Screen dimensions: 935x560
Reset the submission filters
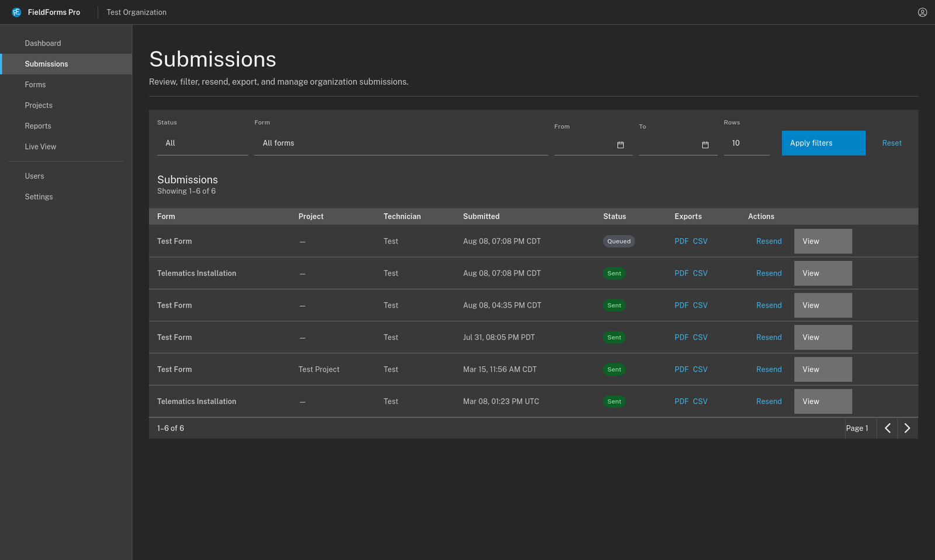pyautogui.click(x=892, y=143)
